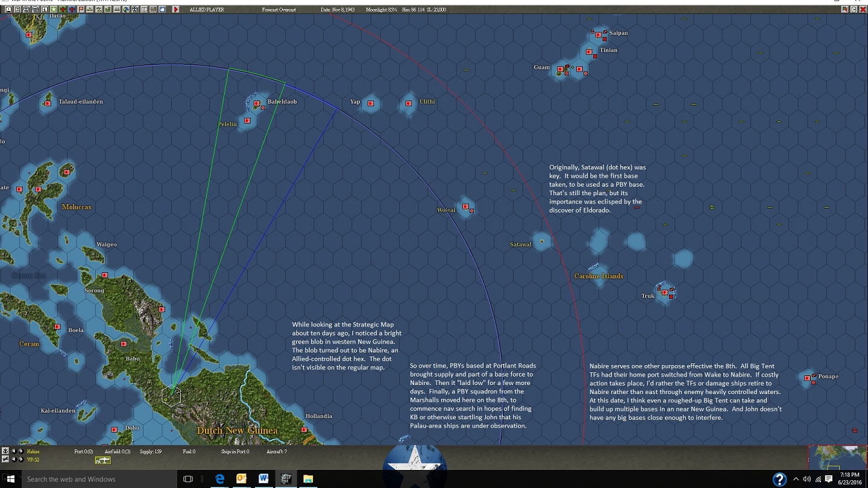Click the "Moonlight: 83%" status text
The image size is (868, 488).
(381, 10)
